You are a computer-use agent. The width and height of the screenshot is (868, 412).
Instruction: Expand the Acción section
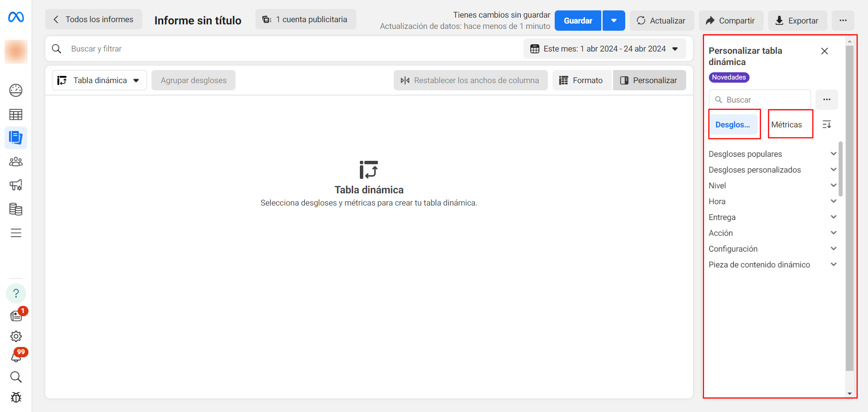pos(773,233)
